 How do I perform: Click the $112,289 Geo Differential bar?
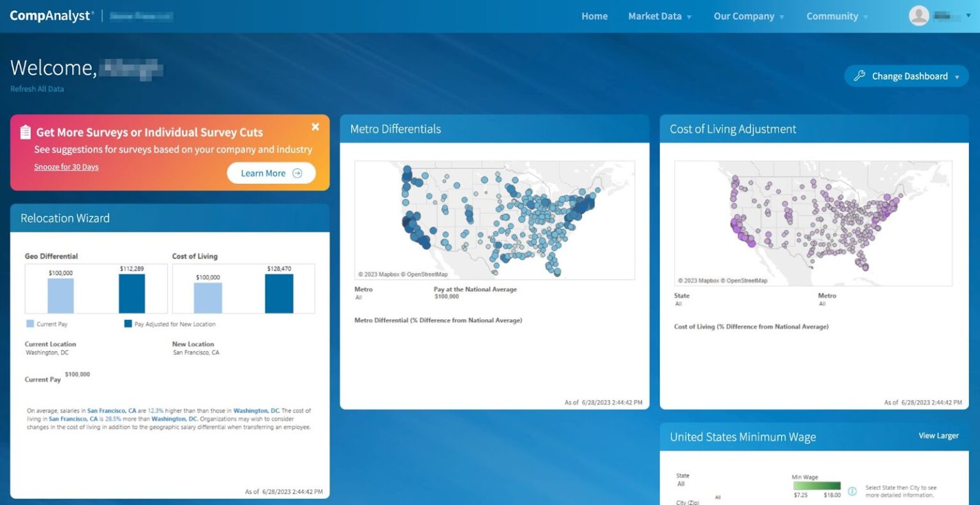(x=132, y=294)
